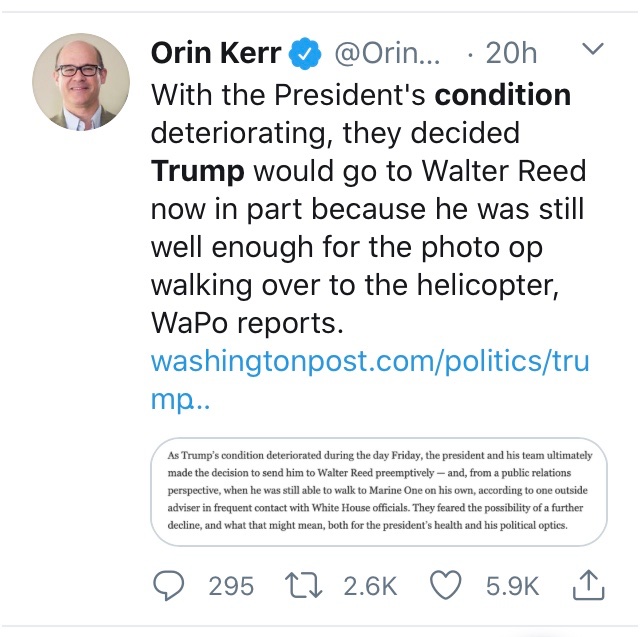Click the bold word "condition"

coord(503,95)
